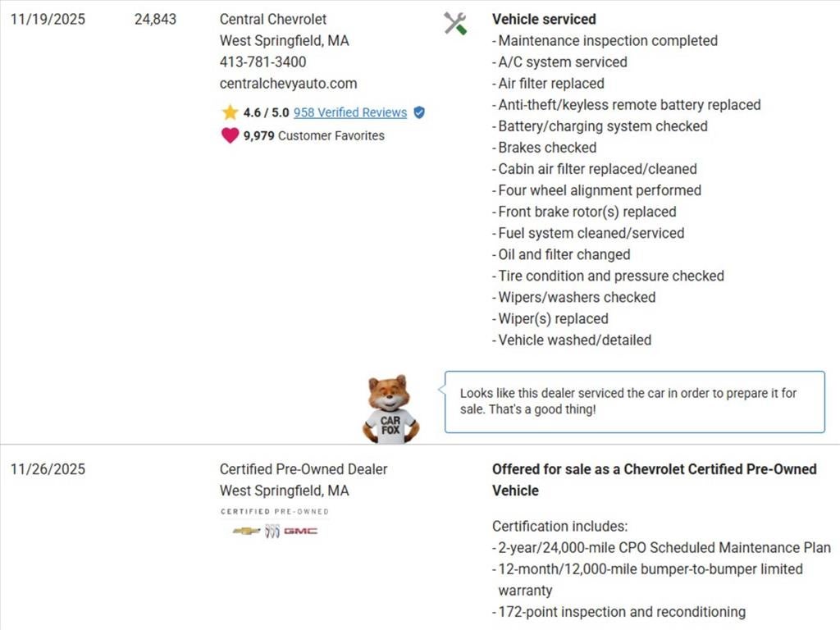This screenshot has width=840, height=630.
Task: Click the 11/19/2025 service date
Action: (48, 19)
